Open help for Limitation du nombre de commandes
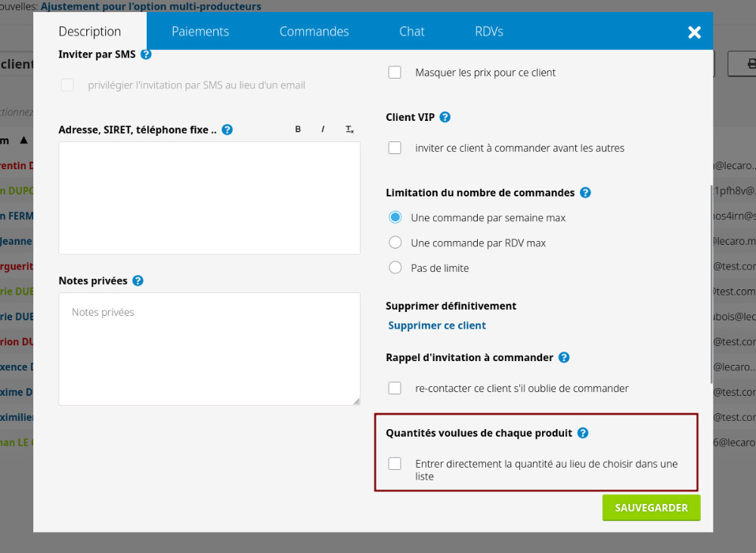Screen dimensions: 756x553 (585, 193)
